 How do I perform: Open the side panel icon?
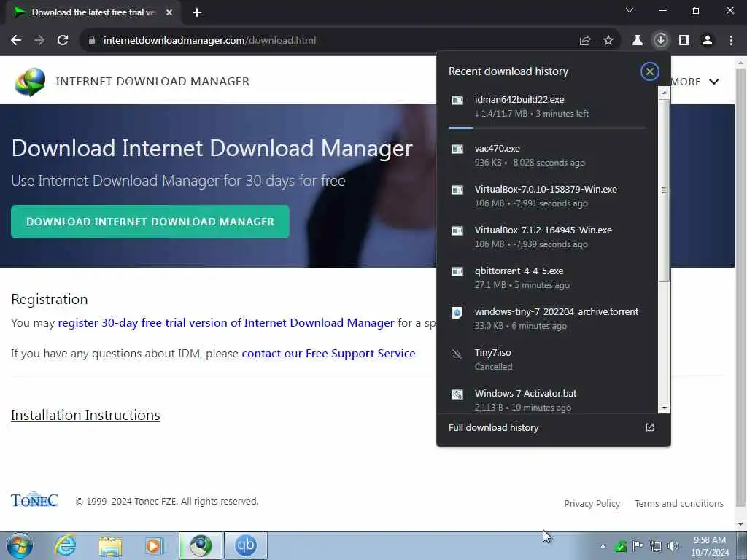coord(684,41)
